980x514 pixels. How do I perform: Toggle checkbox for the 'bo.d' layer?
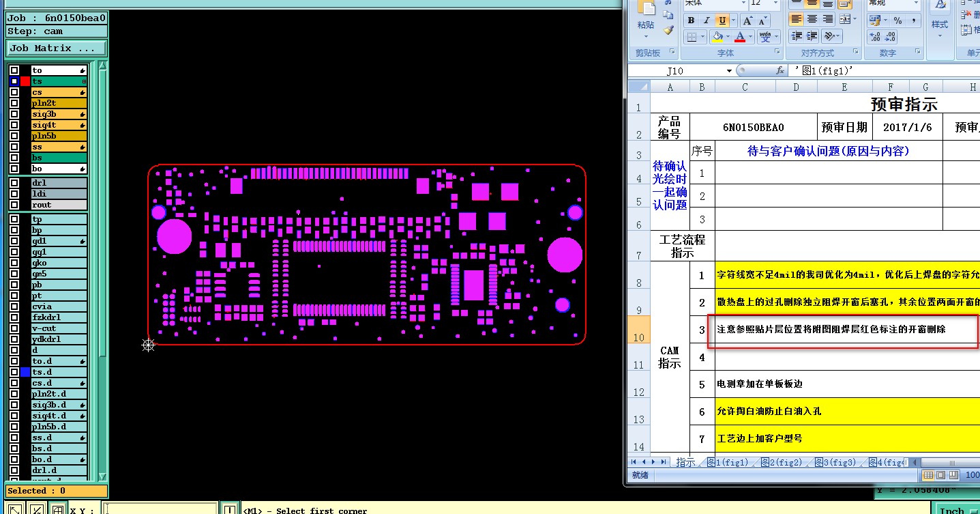(x=14, y=459)
